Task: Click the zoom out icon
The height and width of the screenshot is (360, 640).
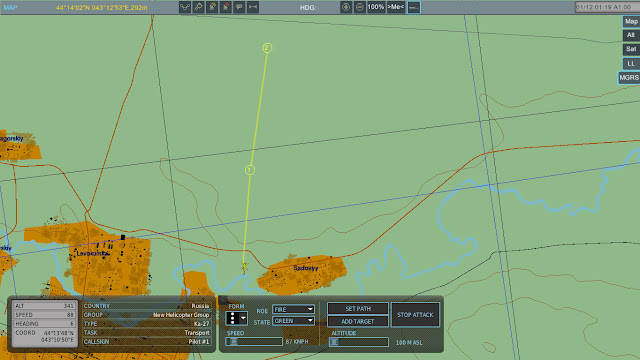Action: click(359, 7)
